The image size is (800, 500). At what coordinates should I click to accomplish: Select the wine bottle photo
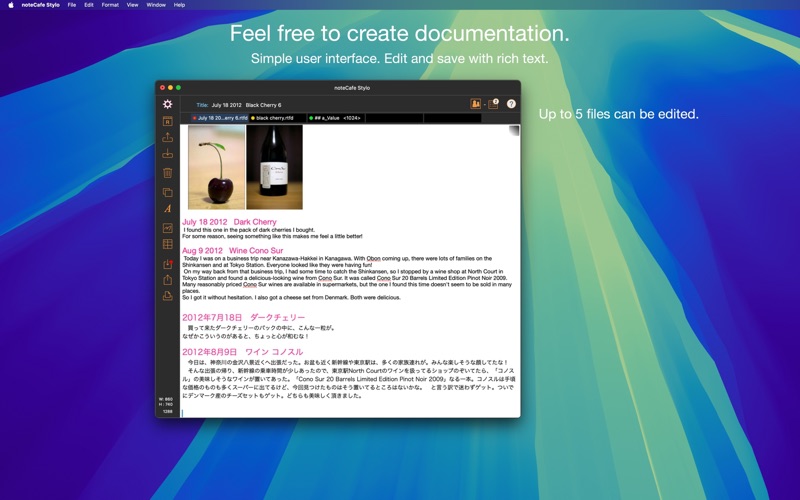pos(274,167)
